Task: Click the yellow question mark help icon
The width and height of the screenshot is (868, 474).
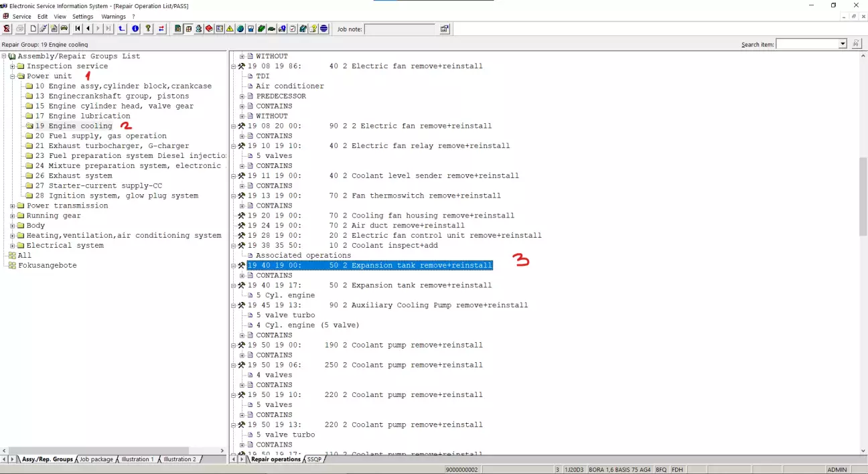Action: 148,29
